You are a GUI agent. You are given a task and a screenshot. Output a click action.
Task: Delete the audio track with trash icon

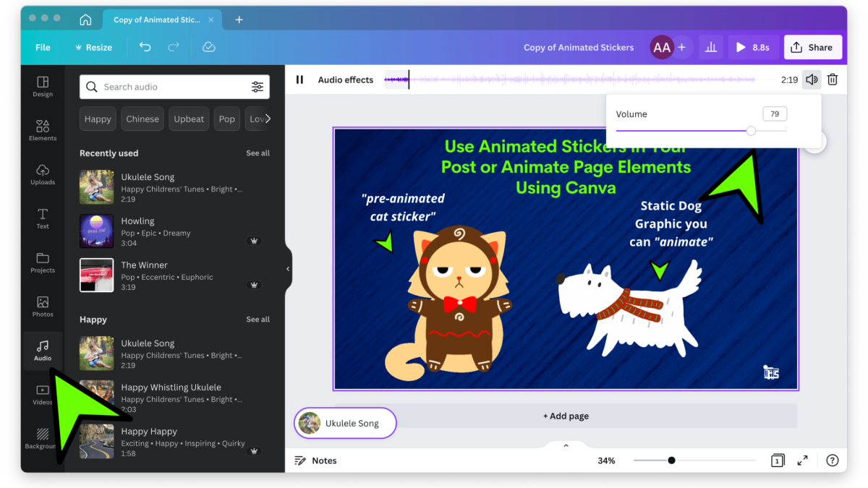833,80
